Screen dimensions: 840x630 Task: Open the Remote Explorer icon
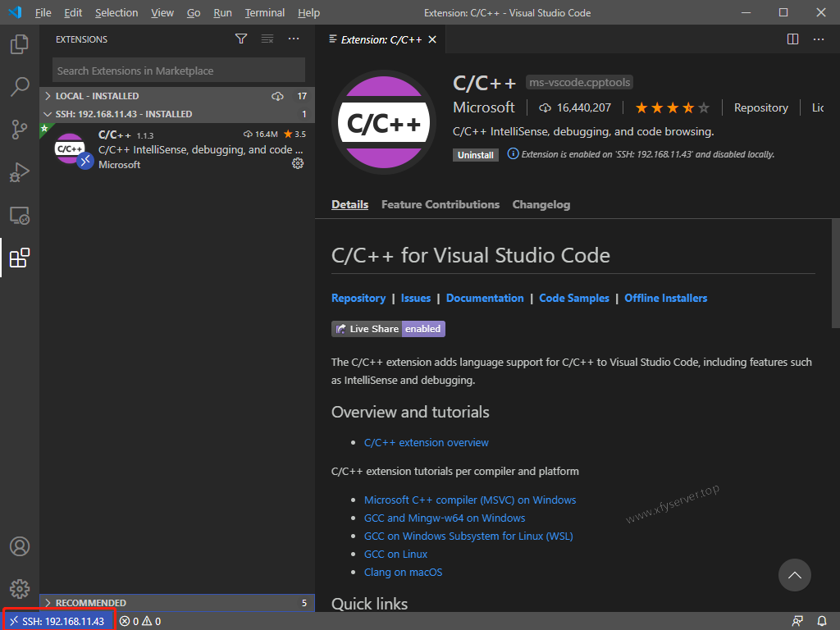click(19, 215)
